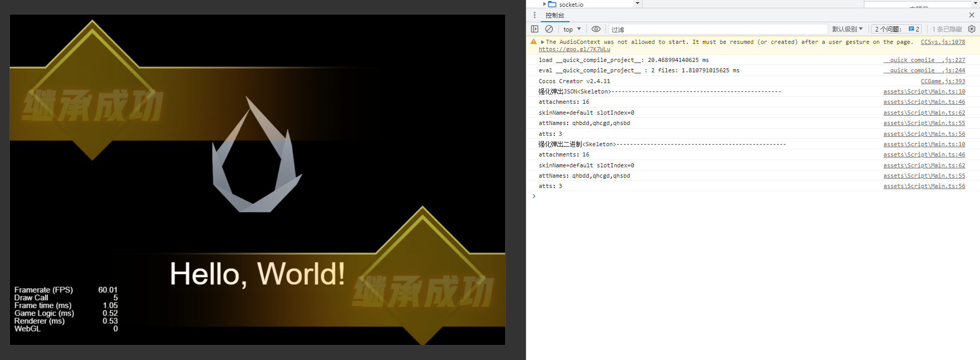Open the 2 个问题 issues button
The height and width of the screenshot is (360, 980).
click(x=896, y=29)
